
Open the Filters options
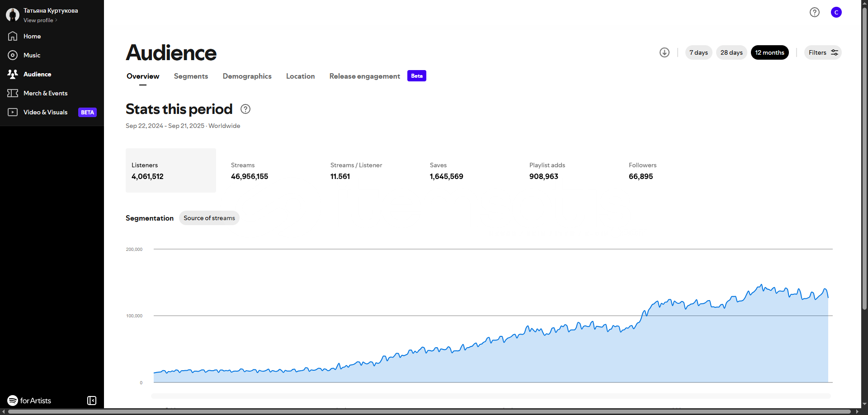point(822,52)
